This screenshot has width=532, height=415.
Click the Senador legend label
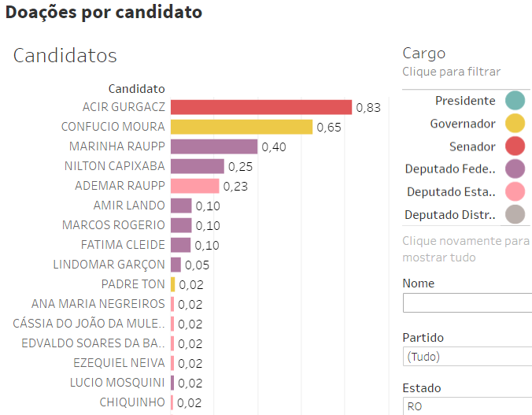click(x=472, y=146)
